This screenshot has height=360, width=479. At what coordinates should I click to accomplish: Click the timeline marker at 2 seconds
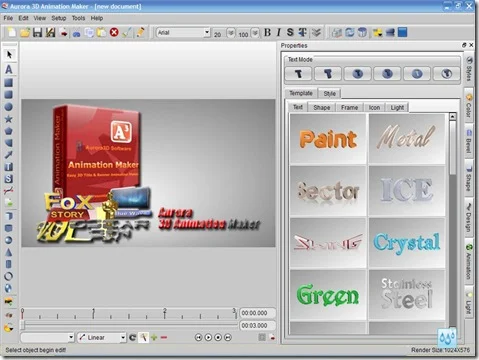pos(164,313)
